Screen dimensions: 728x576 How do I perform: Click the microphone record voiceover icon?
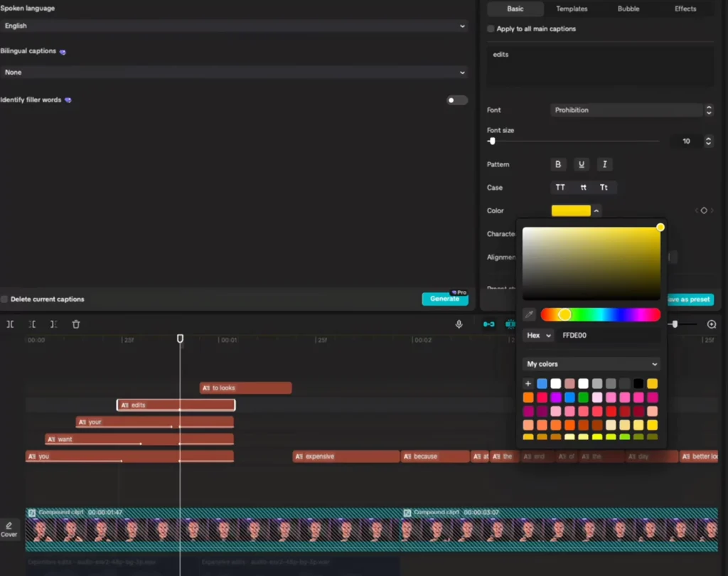point(459,324)
